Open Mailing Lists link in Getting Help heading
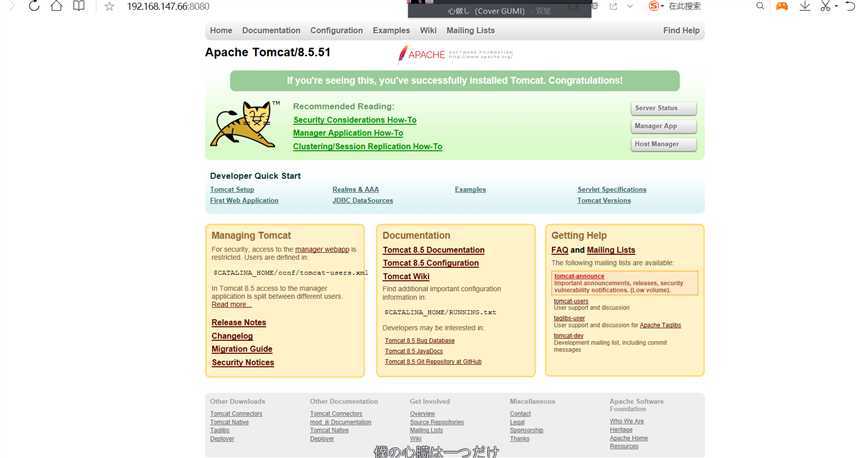Screen dimensions: 857x458 [x=611, y=250]
